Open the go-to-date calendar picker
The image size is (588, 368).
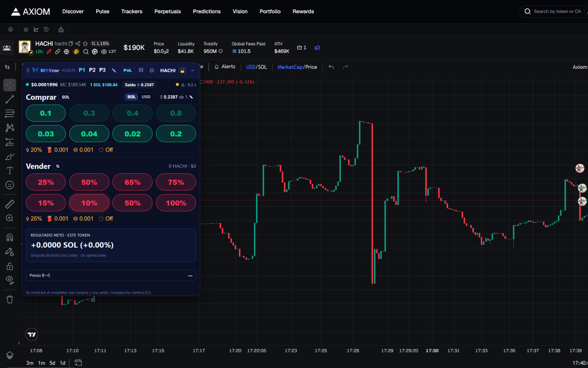point(78,363)
